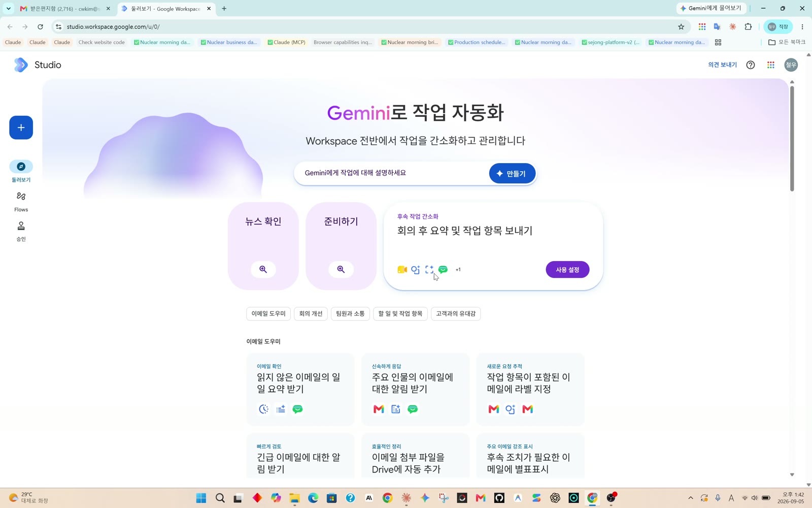Click the Studio logo icon
This screenshot has width=812, height=508.
coord(21,65)
